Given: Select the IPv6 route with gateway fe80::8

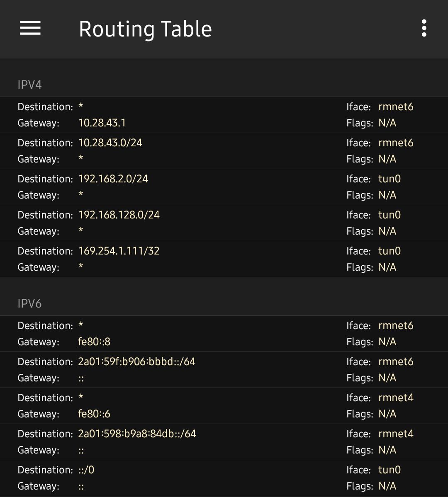Looking at the screenshot, I should click(224, 334).
